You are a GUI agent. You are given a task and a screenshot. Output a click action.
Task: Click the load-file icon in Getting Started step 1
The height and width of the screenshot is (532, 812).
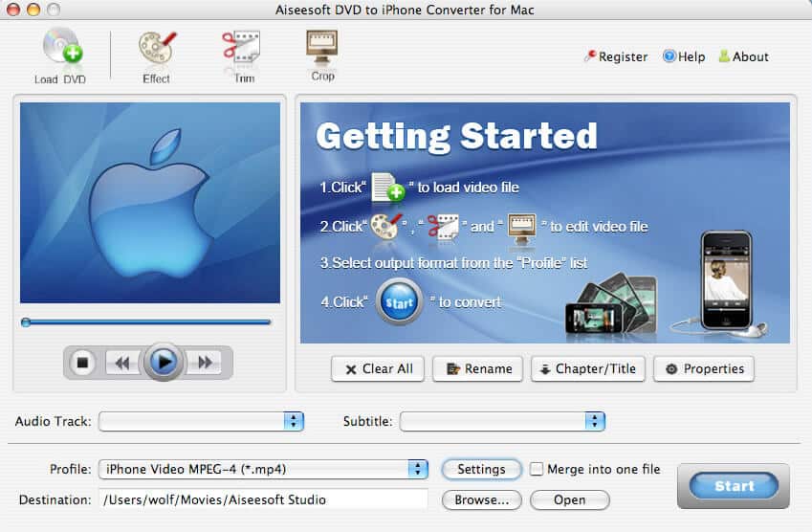pos(388,187)
